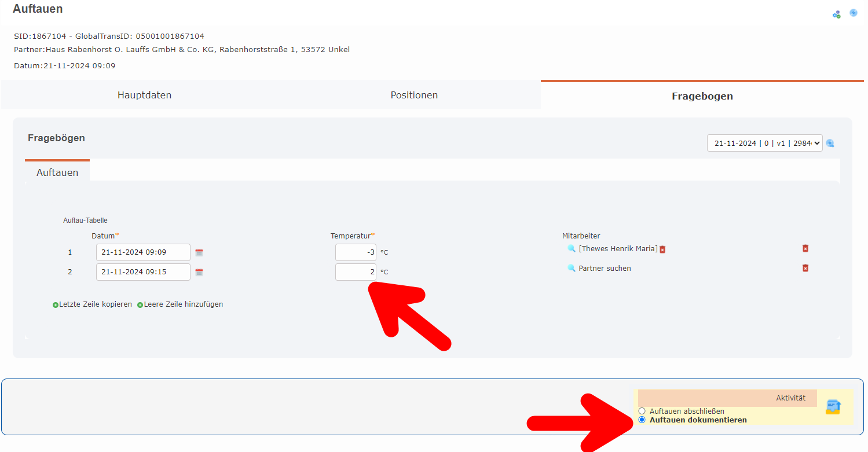Click the temperature field in row 2
This screenshot has height=452, width=868.
[356, 272]
